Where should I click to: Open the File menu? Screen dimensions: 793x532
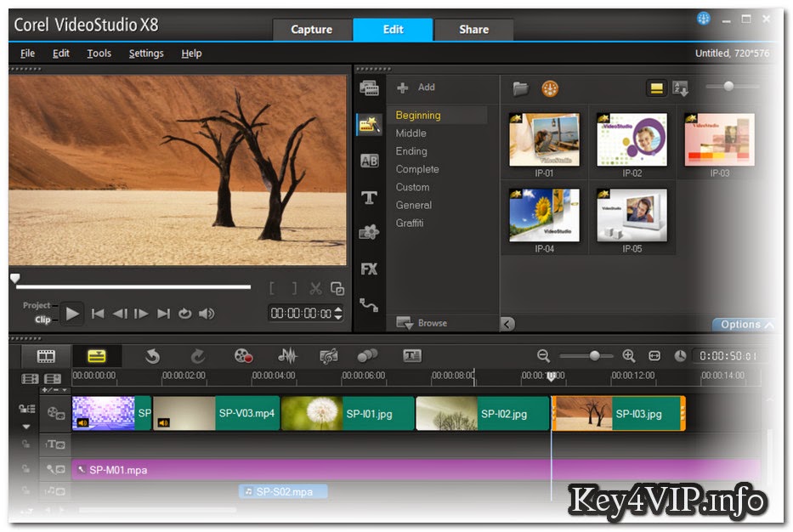point(27,53)
